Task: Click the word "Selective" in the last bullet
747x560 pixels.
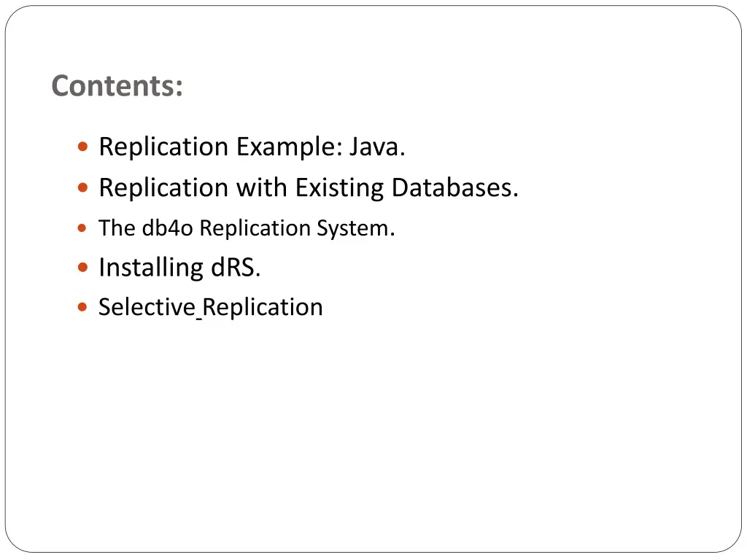Action: click(x=147, y=307)
